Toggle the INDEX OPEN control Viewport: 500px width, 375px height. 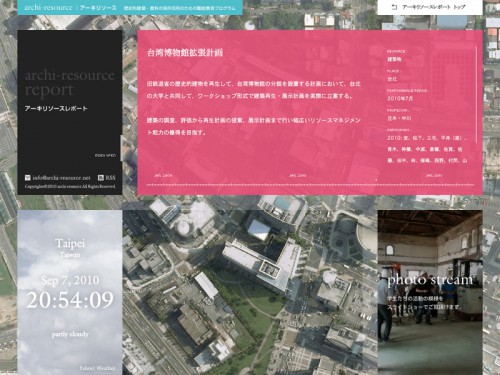click(x=105, y=155)
